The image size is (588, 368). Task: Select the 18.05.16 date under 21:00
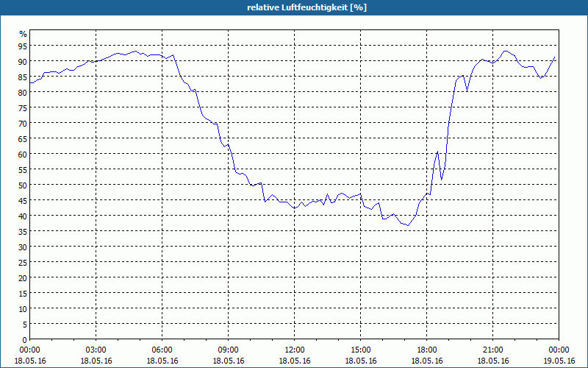493,361
